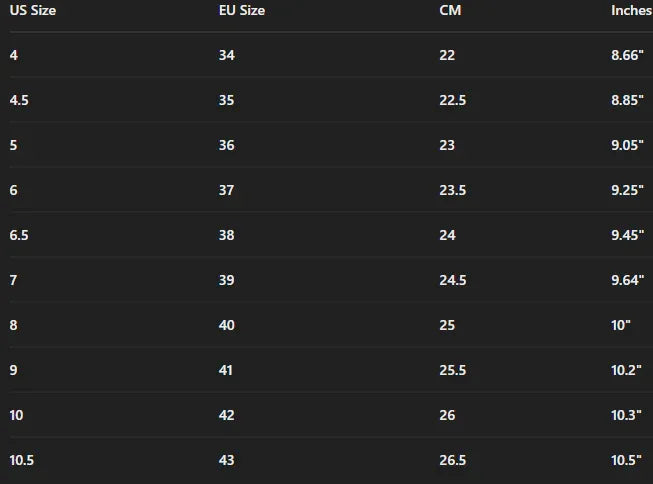Click EU size 43 cell
The width and height of the screenshot is (653, 484).
(227, 460)
